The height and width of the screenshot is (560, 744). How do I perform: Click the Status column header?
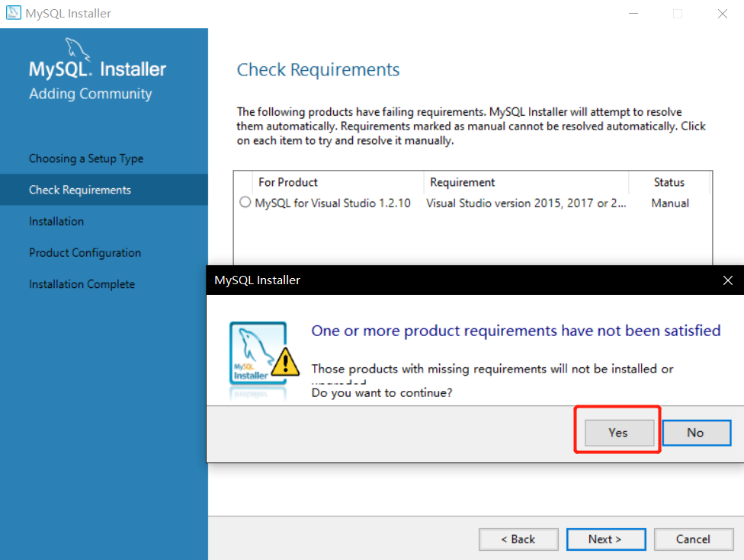tap(669, 182)
